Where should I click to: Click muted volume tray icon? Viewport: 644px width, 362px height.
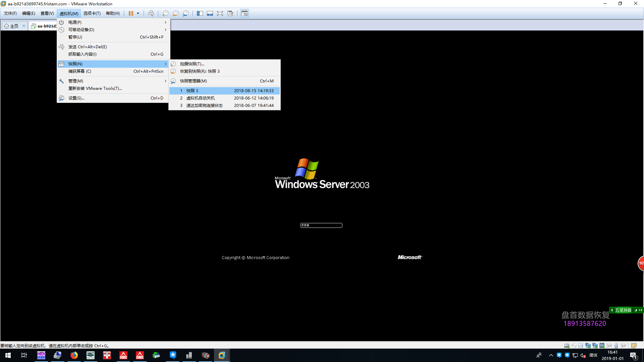[x=583, y=355]
